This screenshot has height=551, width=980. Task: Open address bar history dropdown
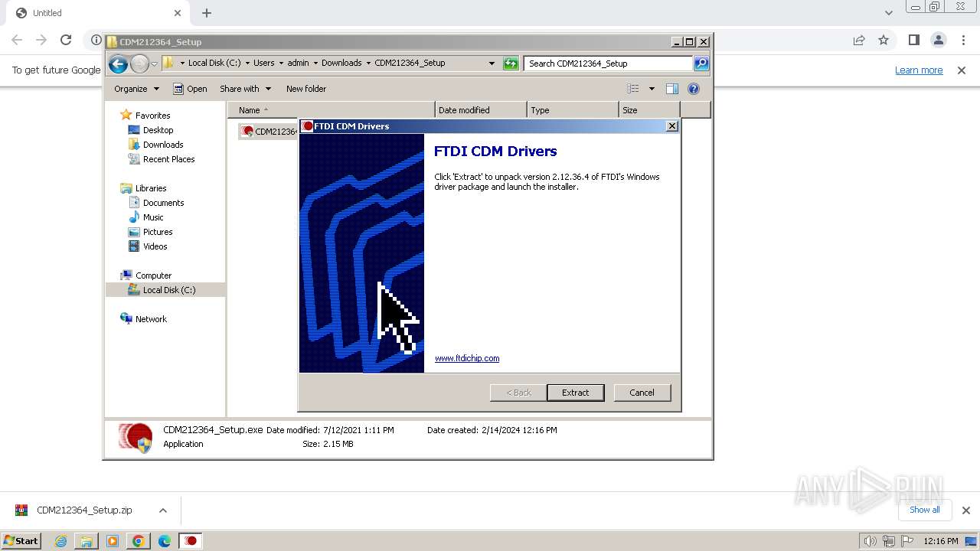[492, 64]
